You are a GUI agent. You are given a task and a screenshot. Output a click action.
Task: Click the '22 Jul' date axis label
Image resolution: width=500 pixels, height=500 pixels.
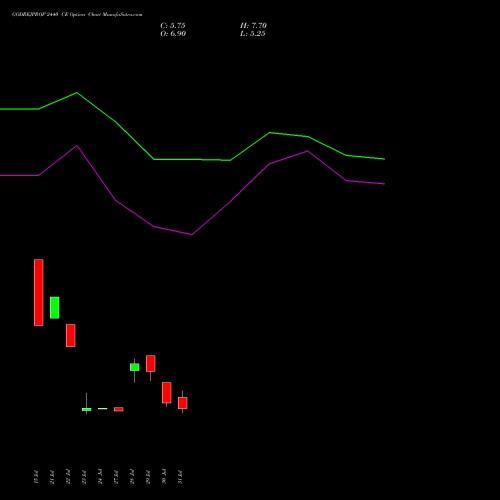(x=68, y=477)
